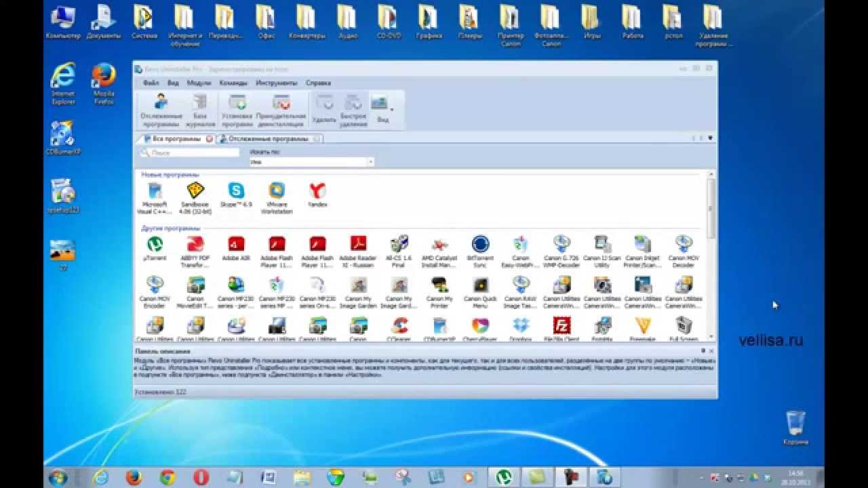This screenshot has height=488, width=868.
Task: Select the Sandboxie 4.06 program icon
Action: (195, 198)
